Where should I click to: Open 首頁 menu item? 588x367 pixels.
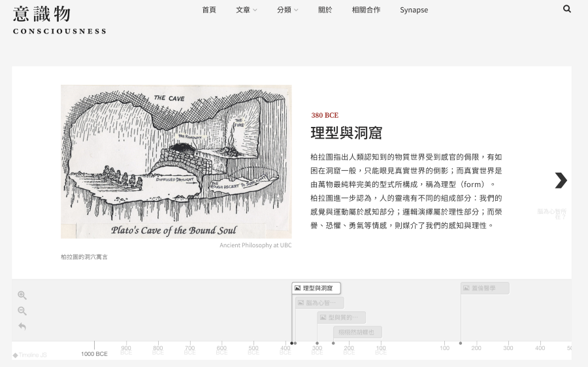(209, 10)
